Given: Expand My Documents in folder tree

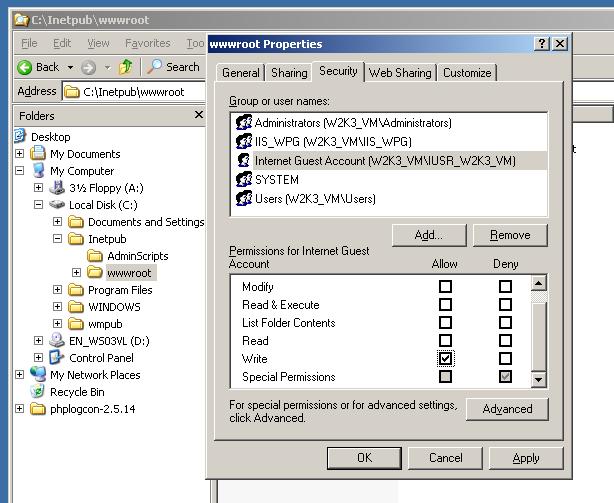Looking at the screenshot, I should point(20,153).
